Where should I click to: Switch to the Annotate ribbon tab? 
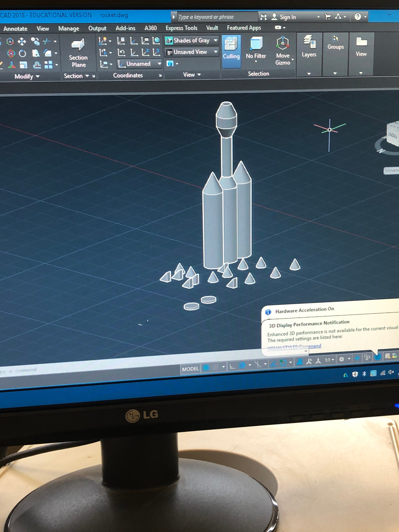pyautogui.click(x=15, y=29)
